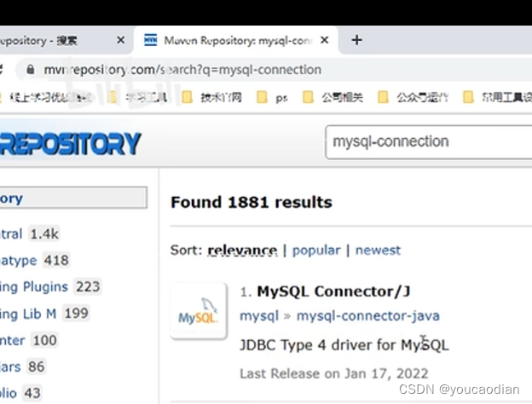
Task: Select the Maven Repository: mysql-con tab
Action: (236, 41)
